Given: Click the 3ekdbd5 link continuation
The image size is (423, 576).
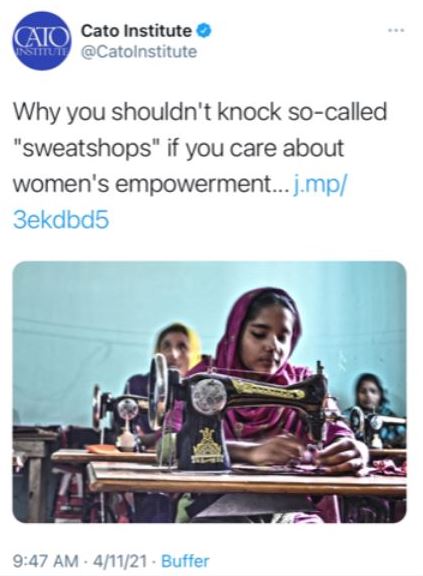Looking at the screenshot, I should click(61, 220).
